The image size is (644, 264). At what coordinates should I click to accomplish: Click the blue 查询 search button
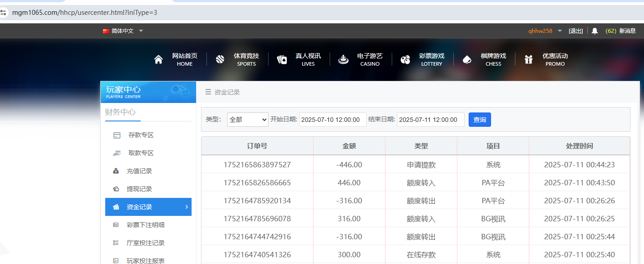(x=479, y=119)
